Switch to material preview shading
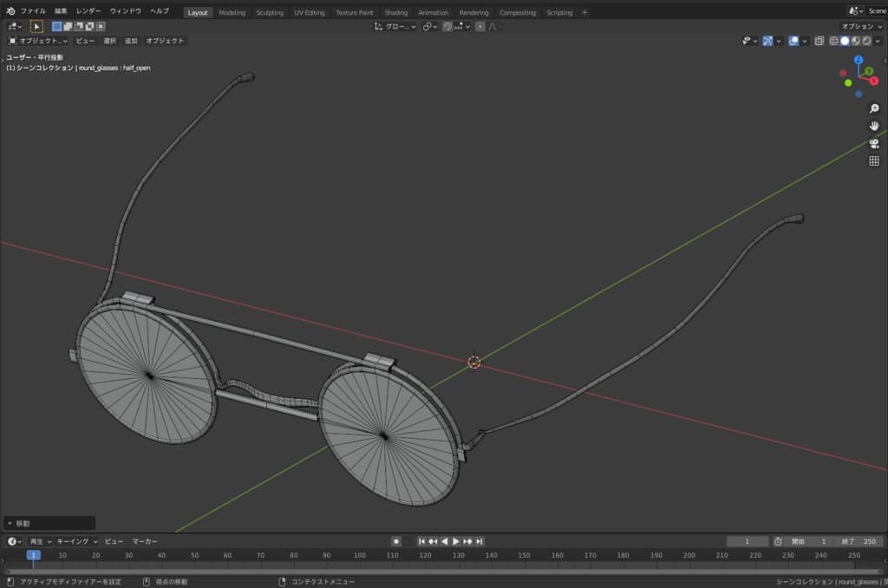888x588 pixels. [x=856, y=41]
